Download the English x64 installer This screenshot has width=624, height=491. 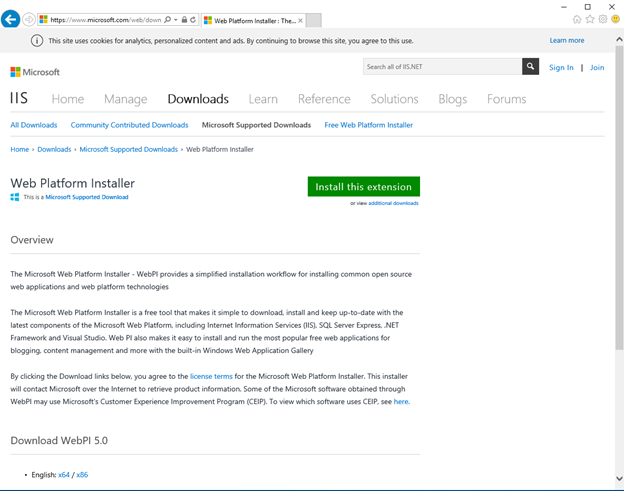point(64,475)
